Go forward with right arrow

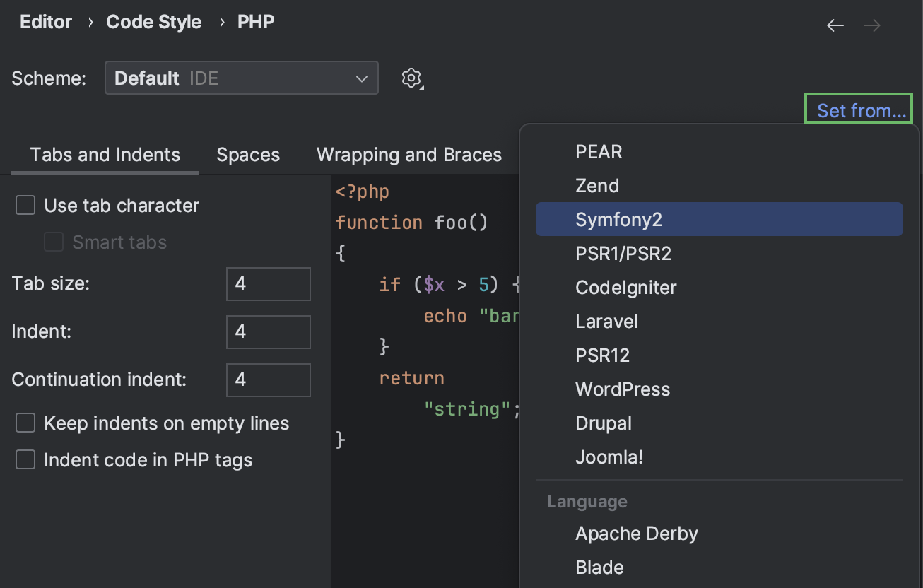[872, 25]
